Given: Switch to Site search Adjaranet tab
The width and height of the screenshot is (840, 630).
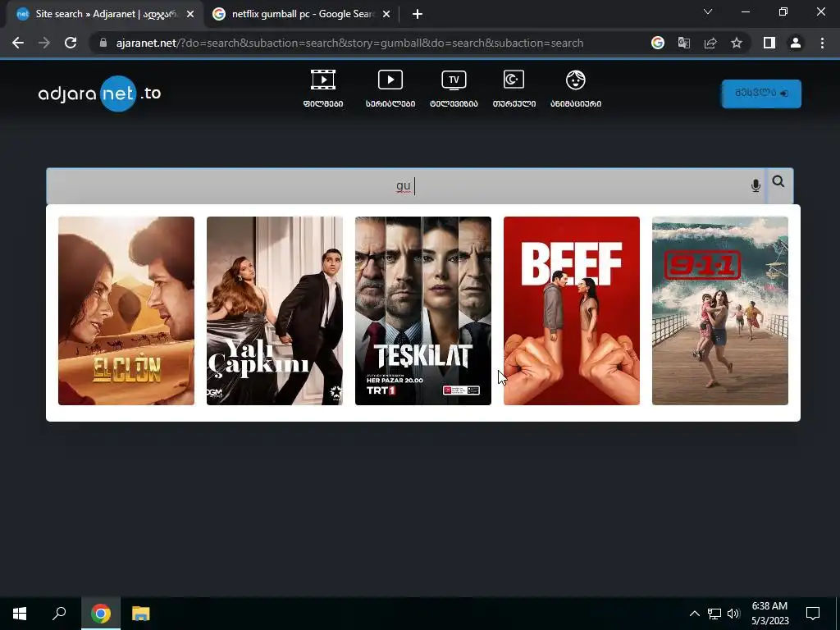Looking at the screenshot, I should point(102,14).
